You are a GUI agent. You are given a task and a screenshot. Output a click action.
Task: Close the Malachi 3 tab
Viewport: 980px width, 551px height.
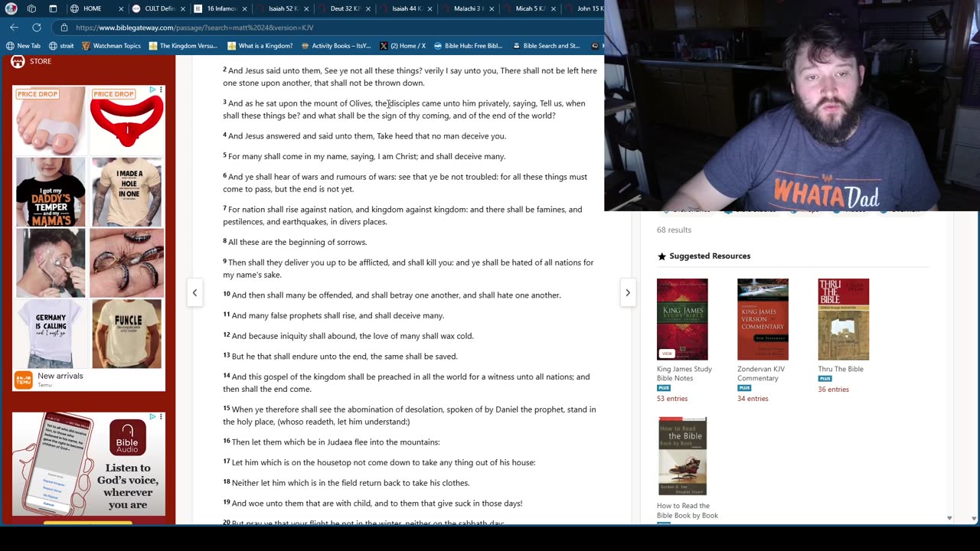[x=492, y=9]
